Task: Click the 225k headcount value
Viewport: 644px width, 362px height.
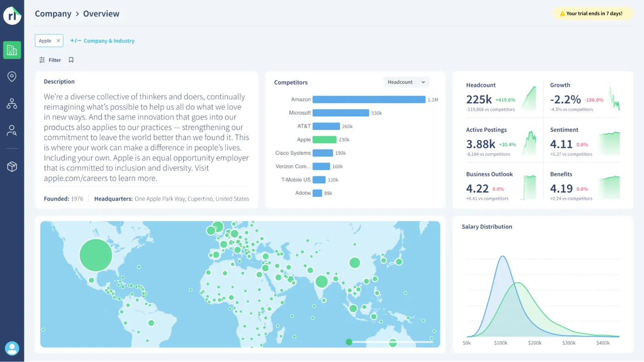Action: (x=479, y=99)
